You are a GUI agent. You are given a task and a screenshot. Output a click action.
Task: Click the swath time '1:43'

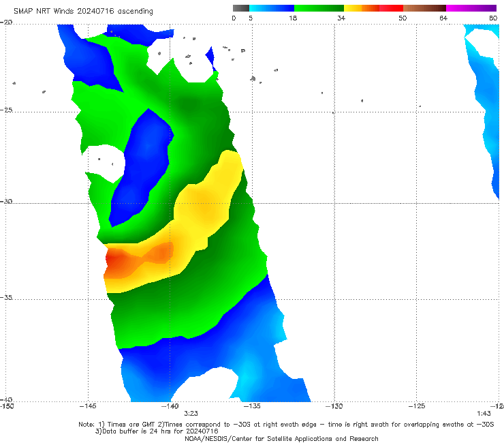click(484, 414)
